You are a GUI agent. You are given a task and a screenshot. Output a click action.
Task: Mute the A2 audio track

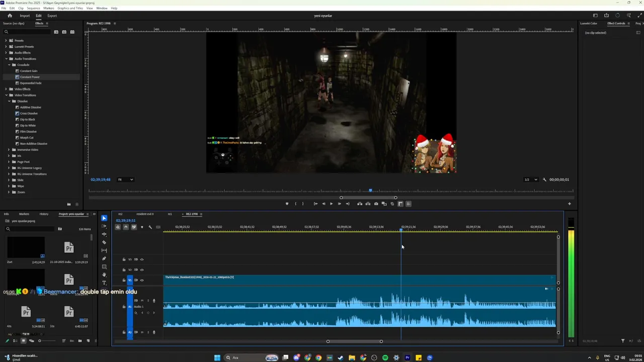(x=142, y=332)
